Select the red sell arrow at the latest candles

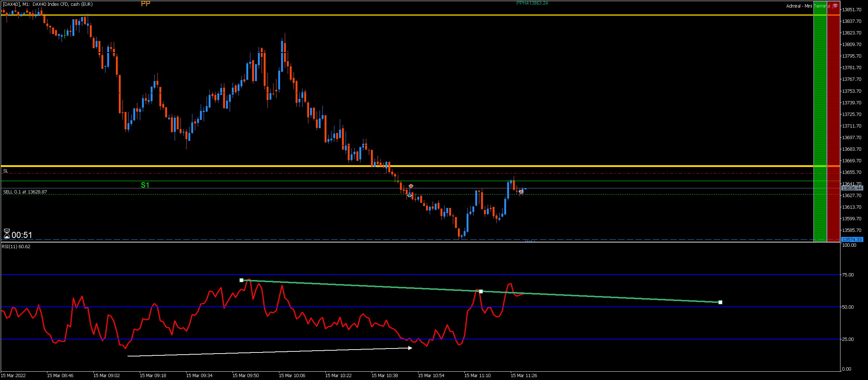coord(521,192)
